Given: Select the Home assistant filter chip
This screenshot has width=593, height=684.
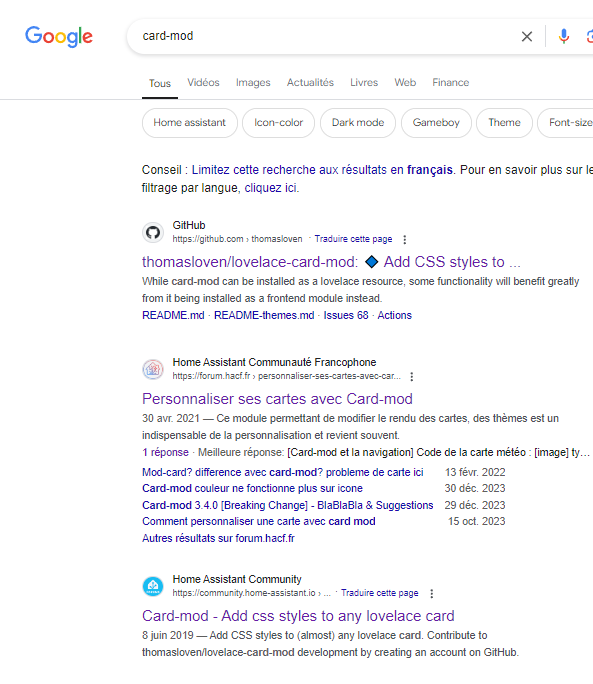Looking at the screenshot, I should pyautogui.click(x=190, y=123).
